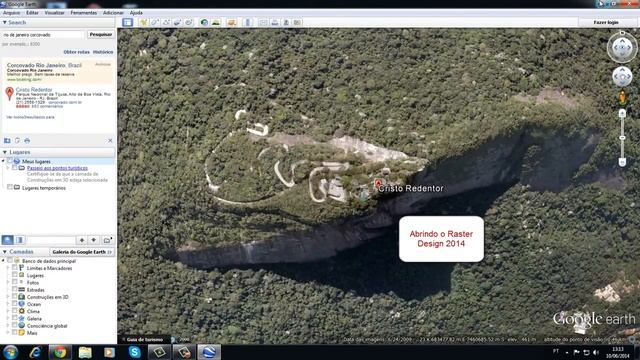The width and height of the screenshot is (640, 360).
Task: Open the Arquivo menu
Action: pos(11,13)
